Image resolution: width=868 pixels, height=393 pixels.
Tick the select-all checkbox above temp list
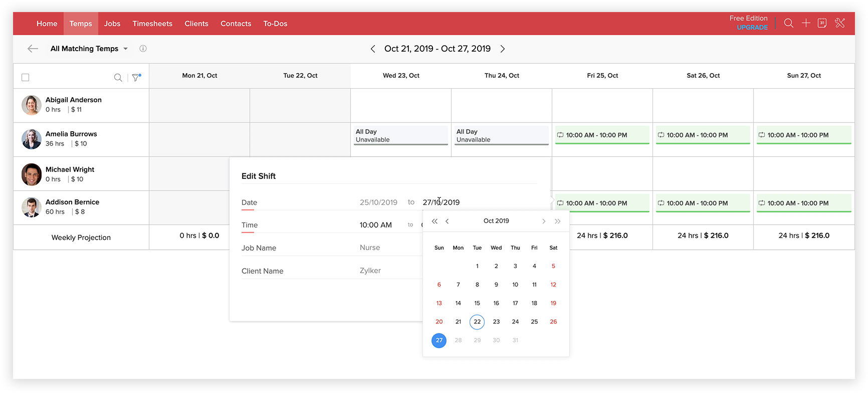click(x=26, y=78)
